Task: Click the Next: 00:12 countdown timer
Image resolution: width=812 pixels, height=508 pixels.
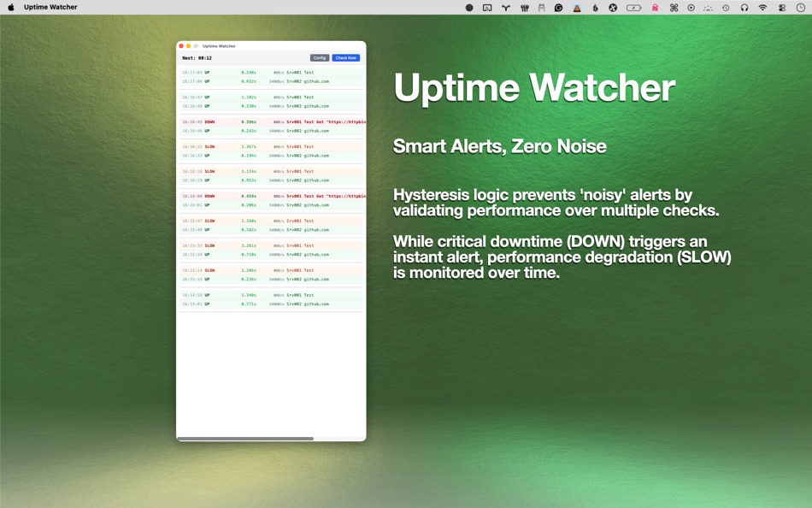Action: pyautogui.click(x=197, y=58)
